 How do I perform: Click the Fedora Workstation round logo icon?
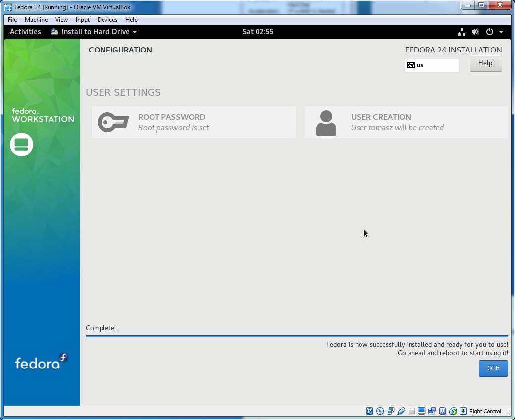click(21, 145)
